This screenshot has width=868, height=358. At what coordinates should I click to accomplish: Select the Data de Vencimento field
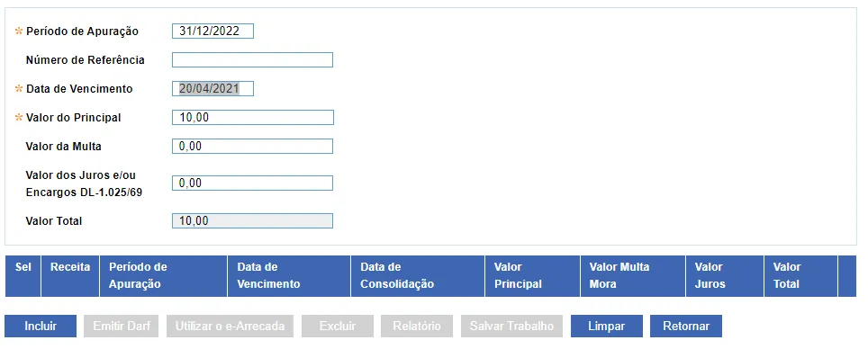pos(212,88)
